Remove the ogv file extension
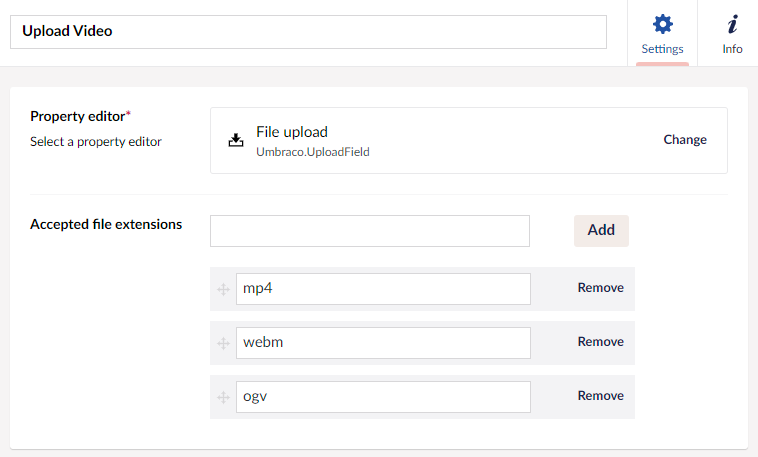This screenshot has height=457, width=758. pos(600,396)
